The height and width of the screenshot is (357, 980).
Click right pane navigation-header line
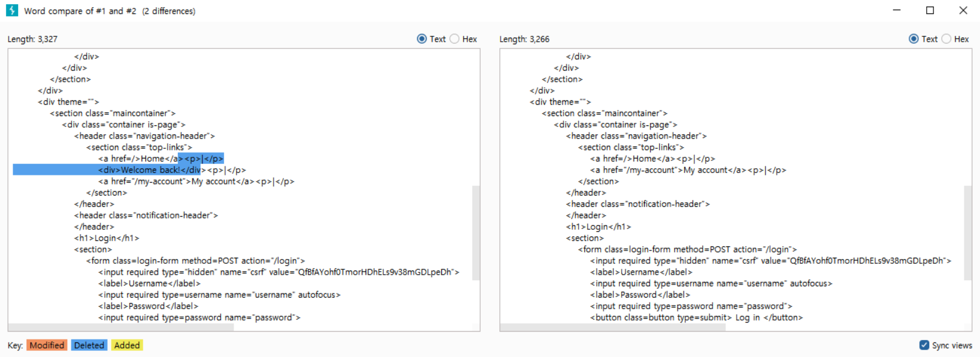[x=636, y=136]
